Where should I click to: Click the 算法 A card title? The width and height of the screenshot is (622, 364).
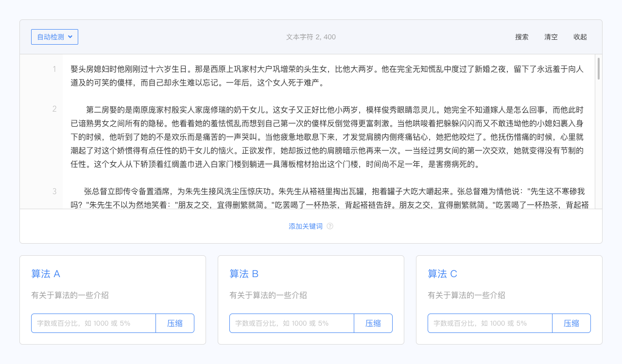tap(46, 274)
